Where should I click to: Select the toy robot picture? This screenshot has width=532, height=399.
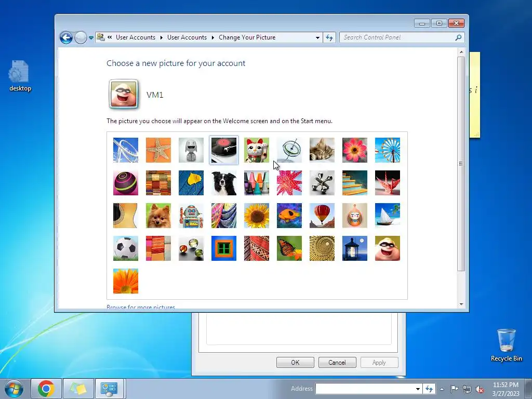191,216
